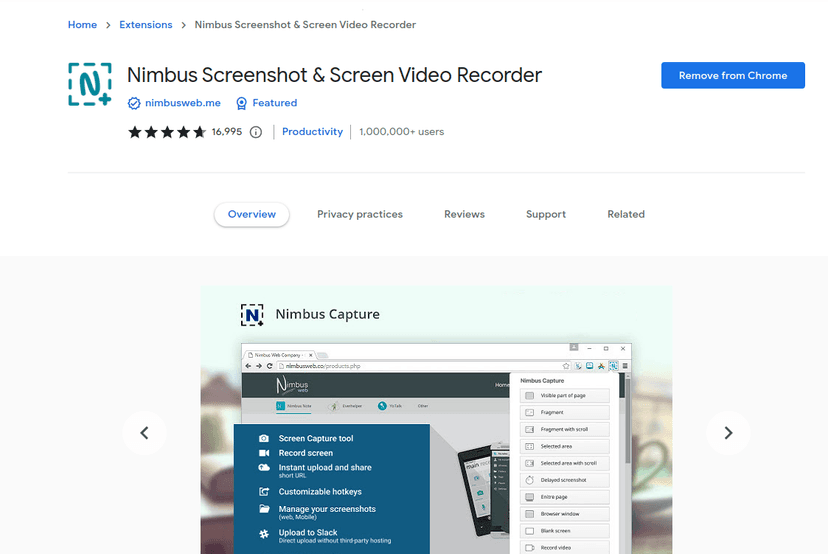The image size is (828, 554).
Task: Click the breadcrumb current page name
Action: 305,25
